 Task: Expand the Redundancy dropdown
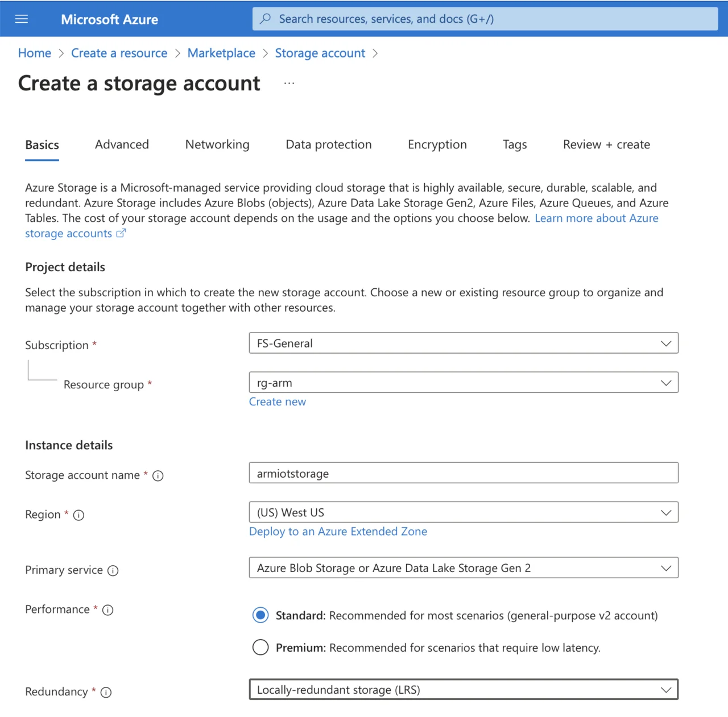pyautogui.click(x=463, y=690)
